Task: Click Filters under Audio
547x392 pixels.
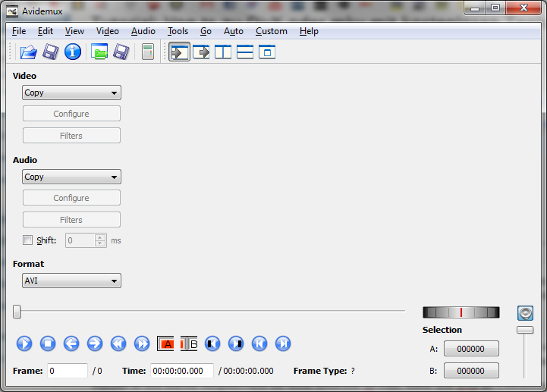Action: click(71, 220)
